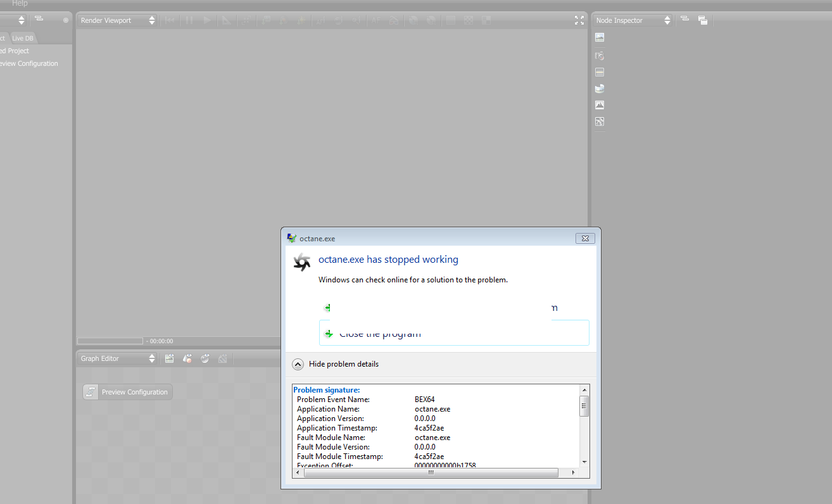The height and width of the screenshot is (504, 832).
Task: Click the Close the program option
Action: click(454, 333)
